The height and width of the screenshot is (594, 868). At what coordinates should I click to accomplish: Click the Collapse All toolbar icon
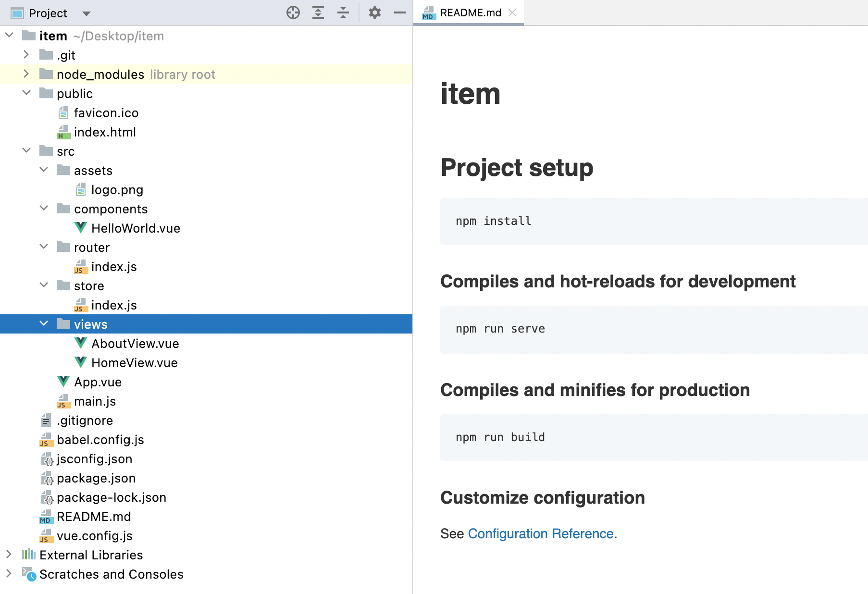pos(343,12)
